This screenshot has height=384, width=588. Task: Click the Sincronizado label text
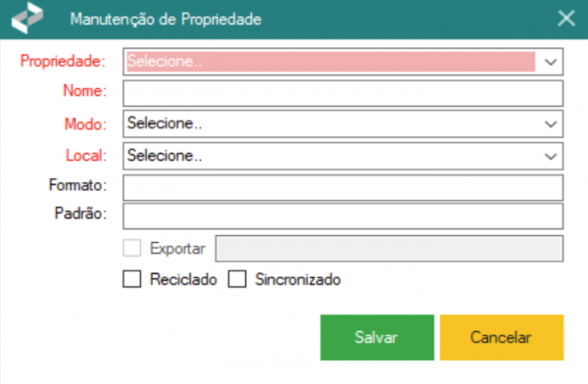click(x=298, y=280)
